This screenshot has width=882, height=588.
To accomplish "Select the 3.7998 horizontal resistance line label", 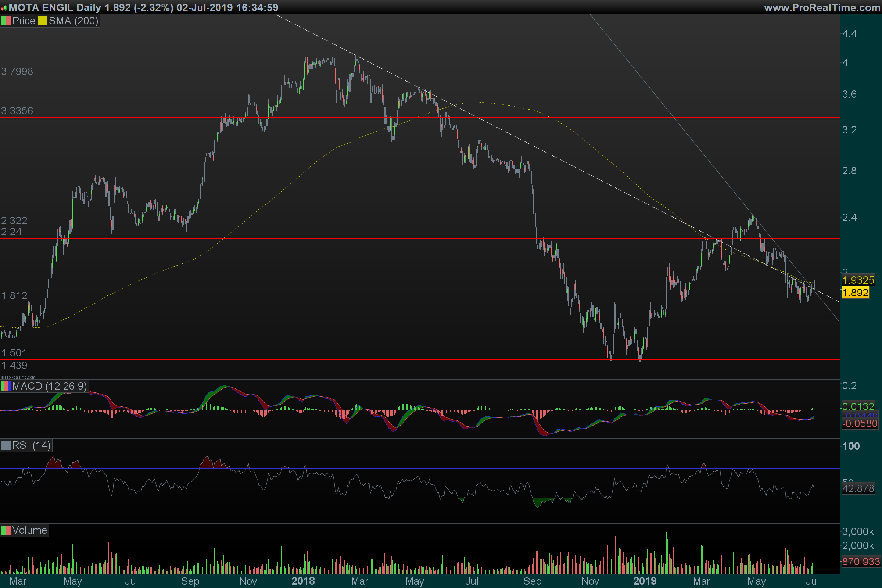I will tap(17, 71).
